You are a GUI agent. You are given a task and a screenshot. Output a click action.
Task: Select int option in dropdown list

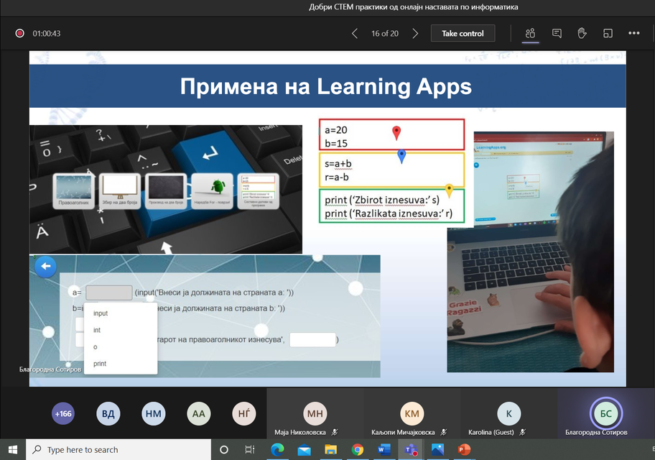pos(97,330)
